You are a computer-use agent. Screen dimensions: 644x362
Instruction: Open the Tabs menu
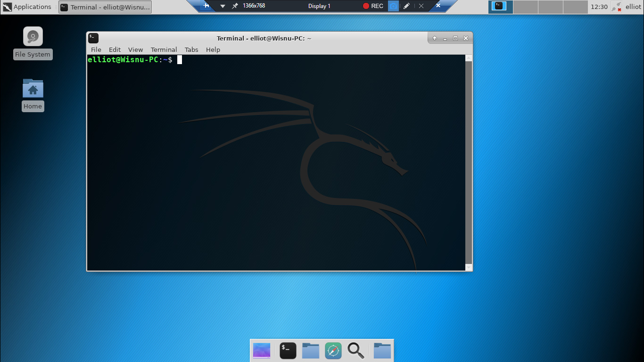click(191, 49)
